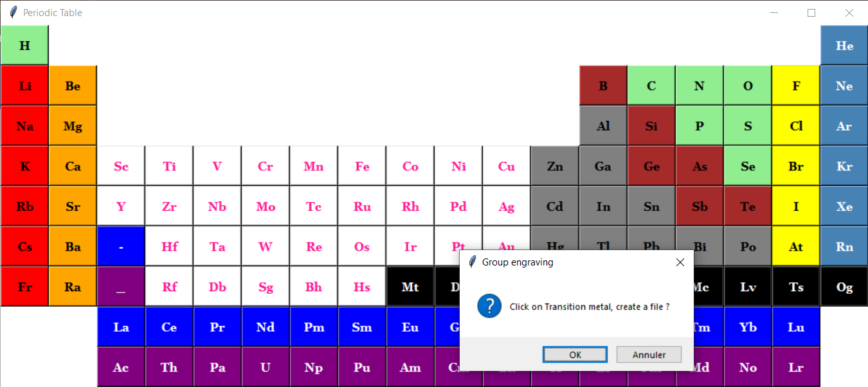868x387 pixels.
Task: Select the Hydrogen (H) element tile
Action: tap(24, 46)
